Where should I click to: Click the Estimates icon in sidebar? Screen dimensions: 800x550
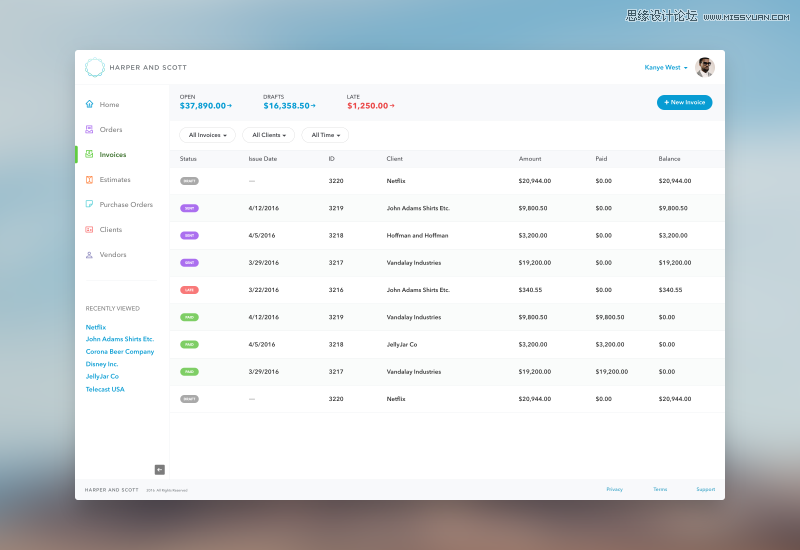(x=89, y=180)
